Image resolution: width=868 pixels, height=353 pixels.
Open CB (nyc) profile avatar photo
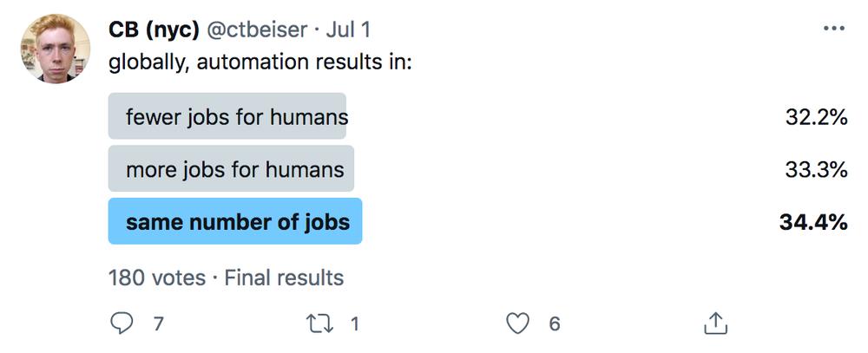(x=56, y=49)
